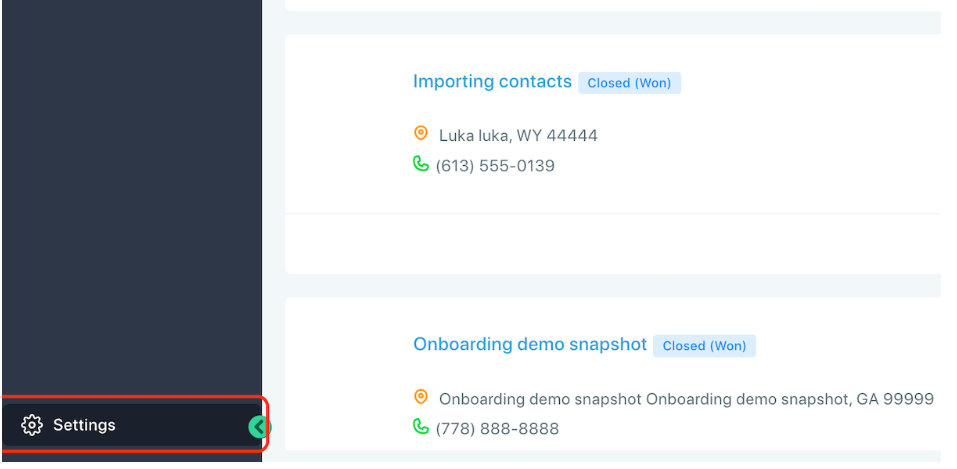Select the Onboarding demo snapshot, GA 99999 address
Image resolution: width=957 pixels, height=469 pixels.
[x=686, y=399]
